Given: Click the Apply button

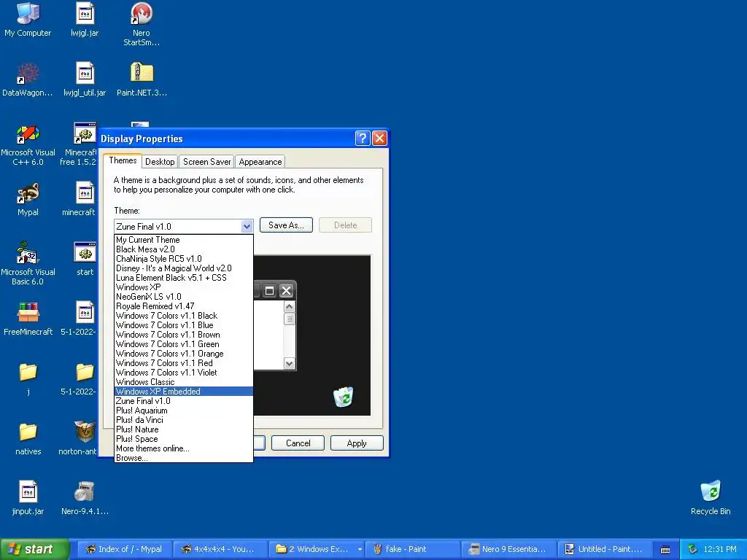Looking at the screenshot, I should (x=357, y=443).
